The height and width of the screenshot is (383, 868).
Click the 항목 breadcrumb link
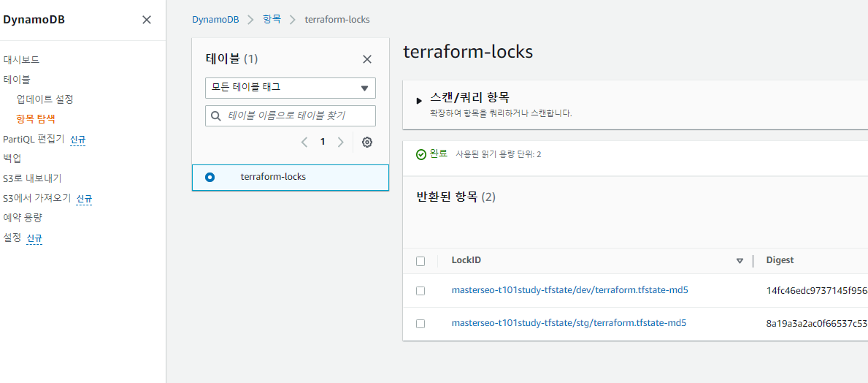tap(272, 20)
